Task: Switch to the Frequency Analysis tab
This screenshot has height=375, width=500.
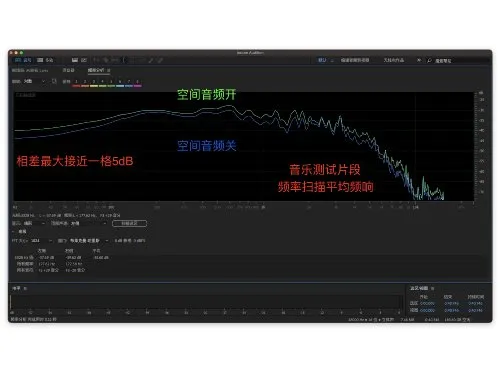Action: 96,70
